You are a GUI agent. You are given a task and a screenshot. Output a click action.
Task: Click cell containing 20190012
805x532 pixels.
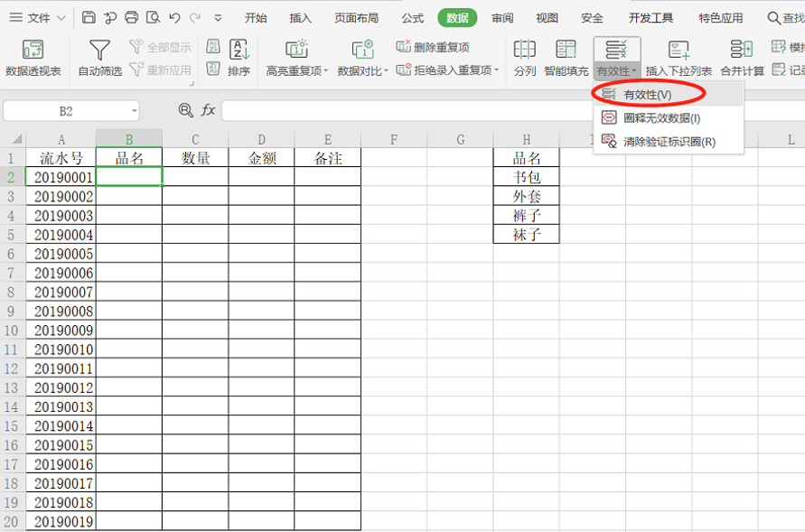pyautogui.click(x=61, y=387)
